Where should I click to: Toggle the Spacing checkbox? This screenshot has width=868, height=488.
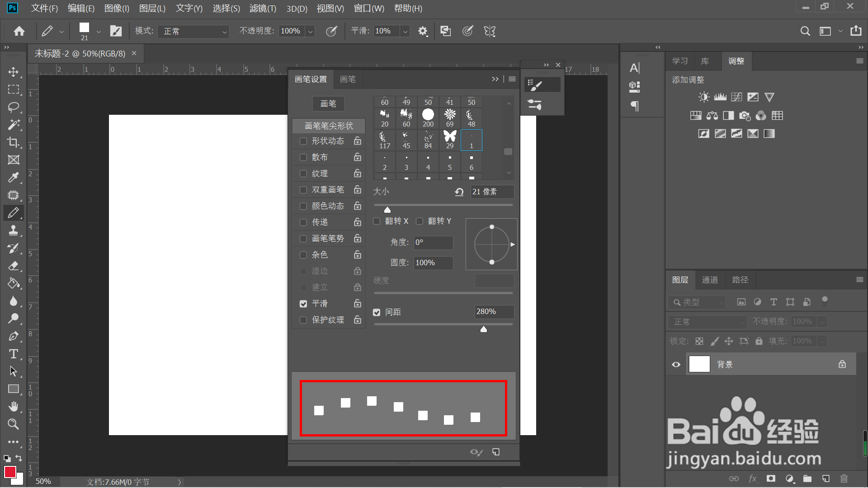point(377,312)
